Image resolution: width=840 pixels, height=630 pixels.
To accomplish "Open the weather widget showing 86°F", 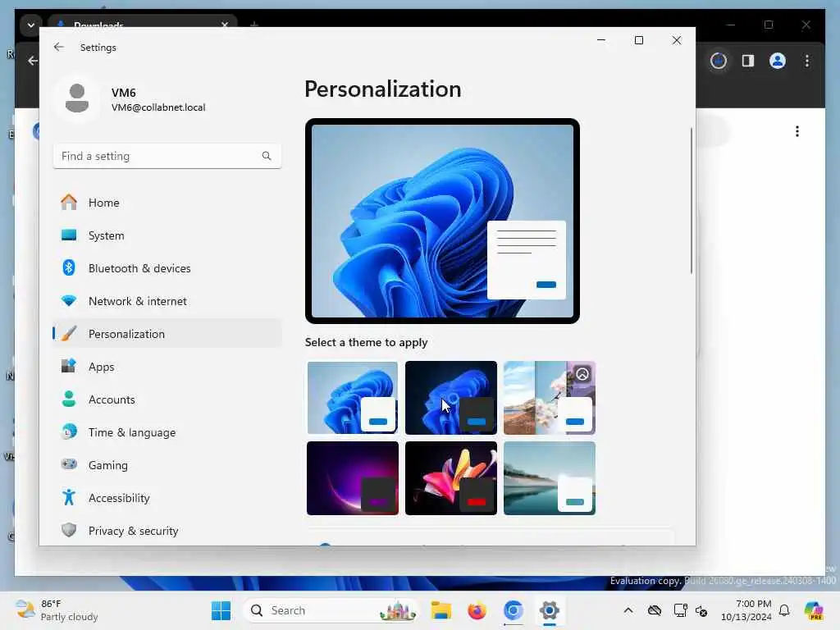I will 57,610.
